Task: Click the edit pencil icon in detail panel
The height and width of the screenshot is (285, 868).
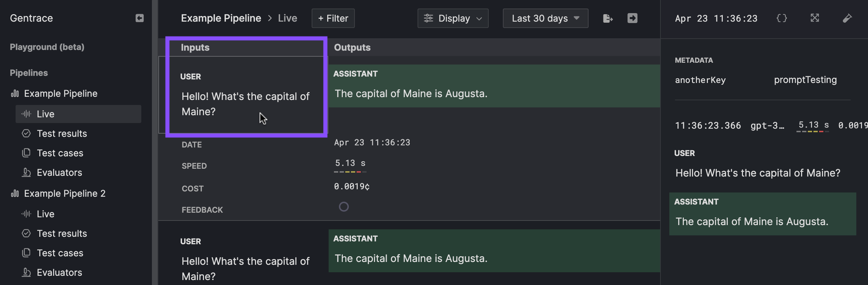Action: [x=847, y=18]
